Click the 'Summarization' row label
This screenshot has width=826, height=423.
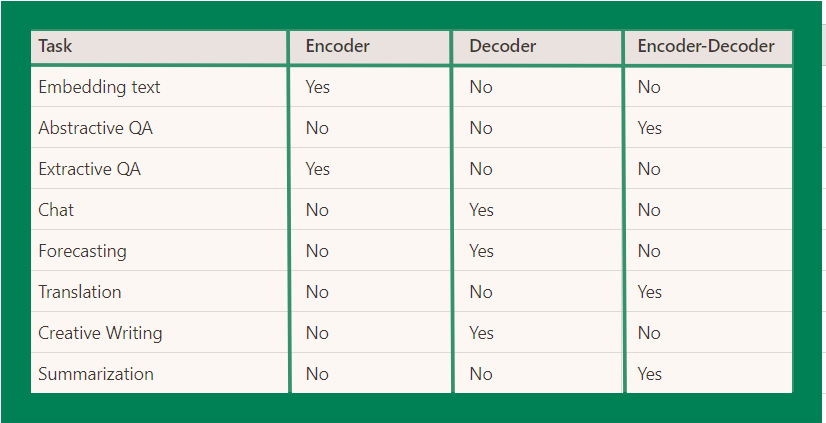point(96,374)
